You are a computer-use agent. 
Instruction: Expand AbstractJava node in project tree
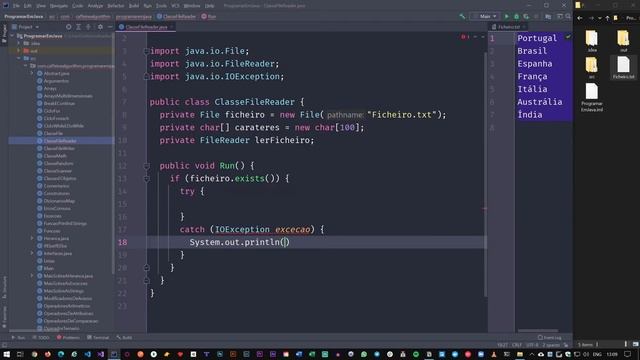(32, 73)
